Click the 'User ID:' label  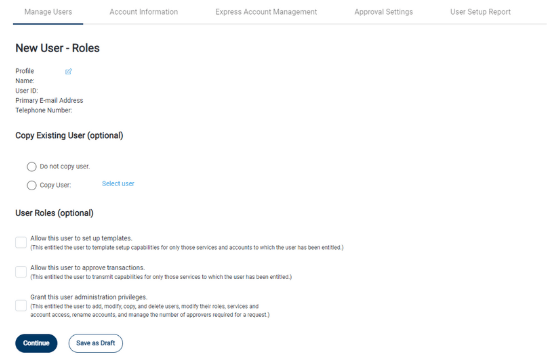tap(27, 91)
